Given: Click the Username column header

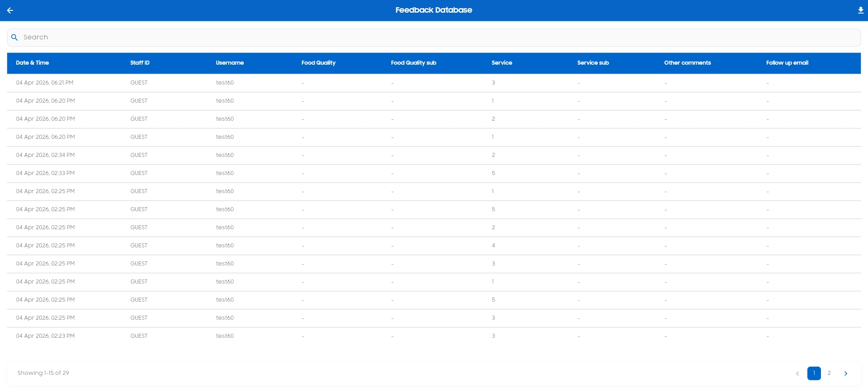Looking at the screenshot, I should 229,63.
